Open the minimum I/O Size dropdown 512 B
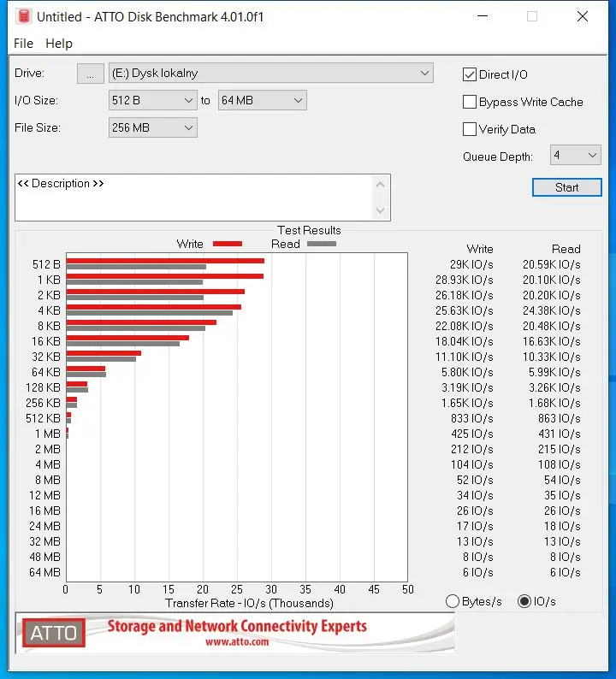The height and width of the screenshot is (679, 616). [x=152, y=100]
